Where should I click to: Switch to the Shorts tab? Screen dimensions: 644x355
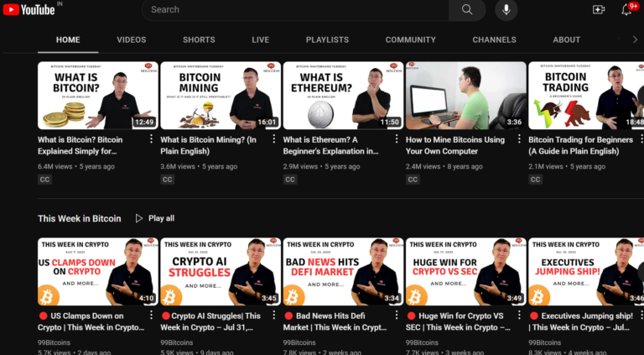(199, 39)
